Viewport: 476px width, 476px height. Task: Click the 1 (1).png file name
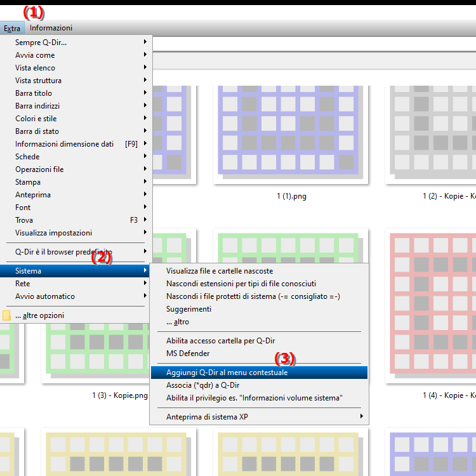coord(291,196)
